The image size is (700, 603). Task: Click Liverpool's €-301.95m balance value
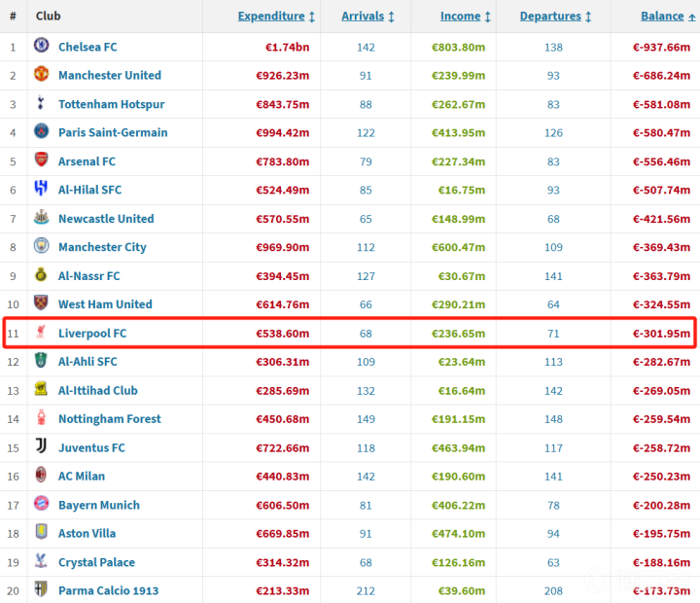tap(661, 334)
